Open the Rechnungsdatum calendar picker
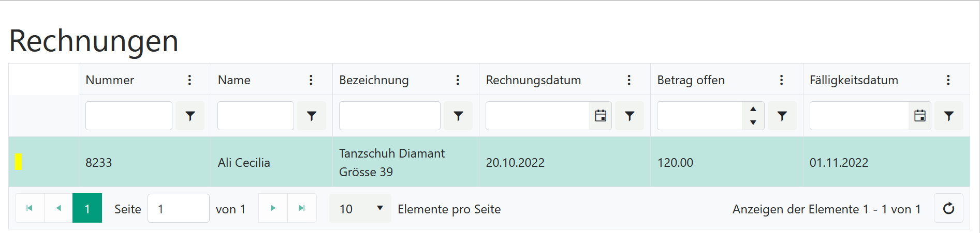 click(x=601, y=116)
